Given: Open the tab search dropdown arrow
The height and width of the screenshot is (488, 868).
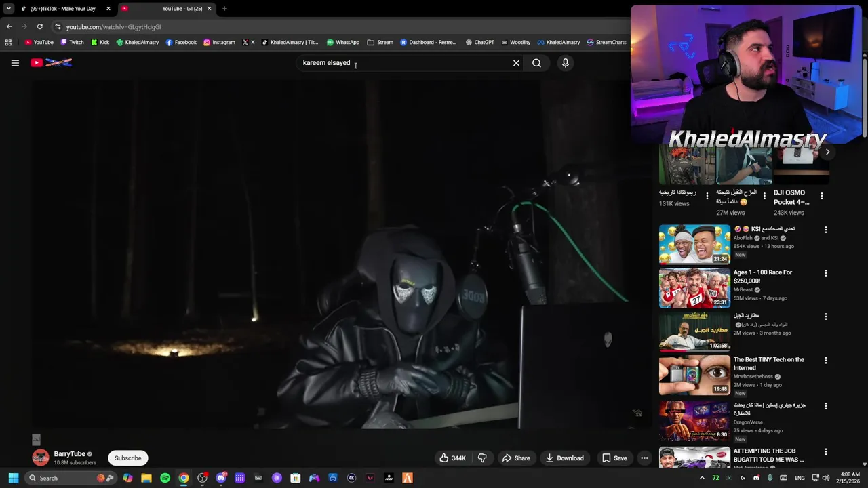Looking at the screenshot, I should click(x=8, y=9).
